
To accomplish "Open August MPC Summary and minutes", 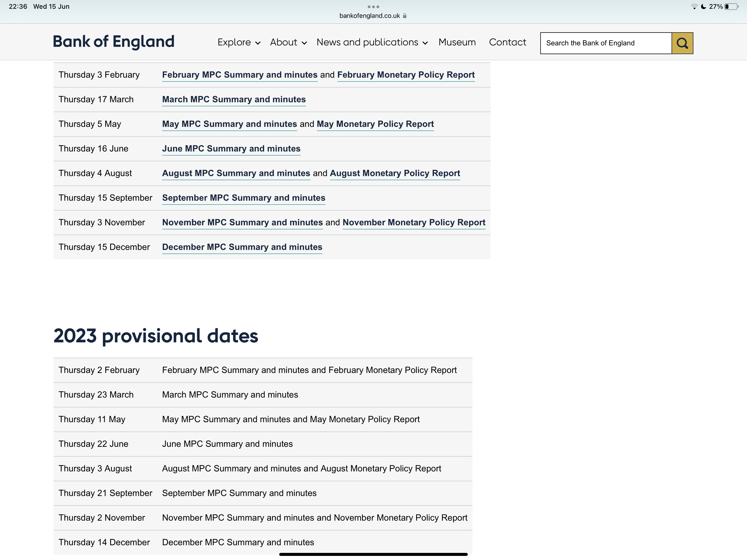I will (236, 173).
